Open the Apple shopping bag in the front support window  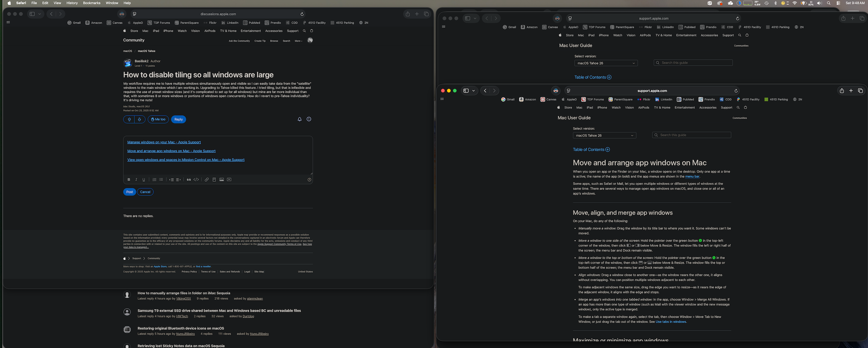pyautogui.click(x=745, y=107)
